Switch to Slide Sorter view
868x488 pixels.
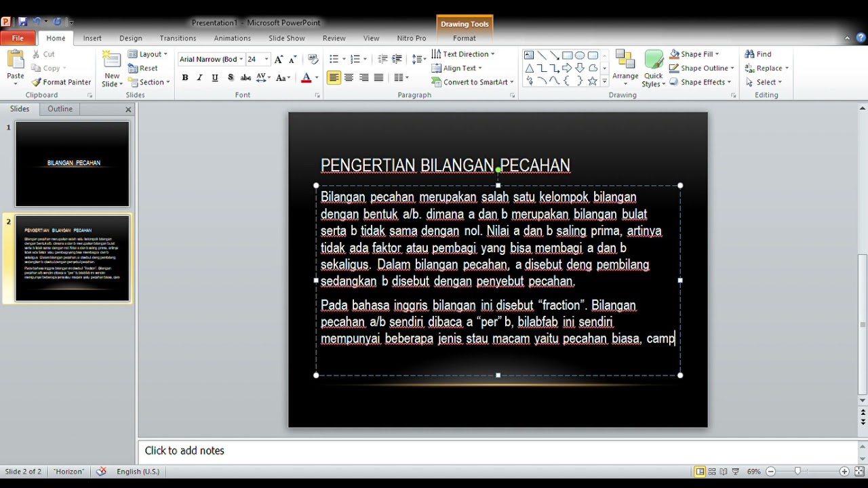(x=712, y=471)
